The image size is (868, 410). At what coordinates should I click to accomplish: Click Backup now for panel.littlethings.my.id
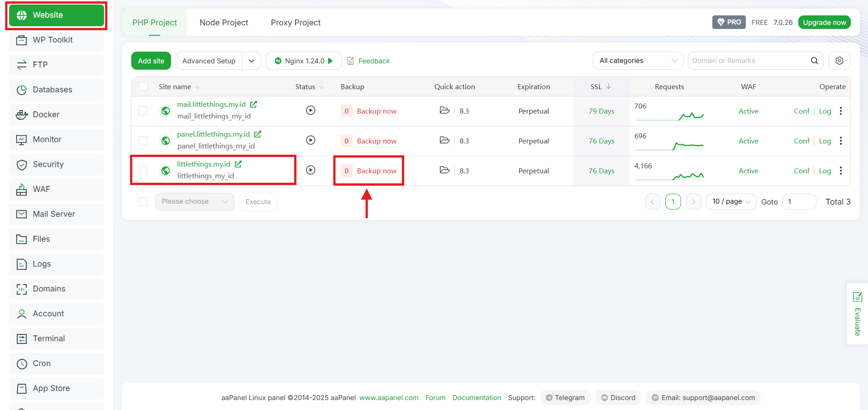pyautogui.click(x=377, y=141)
